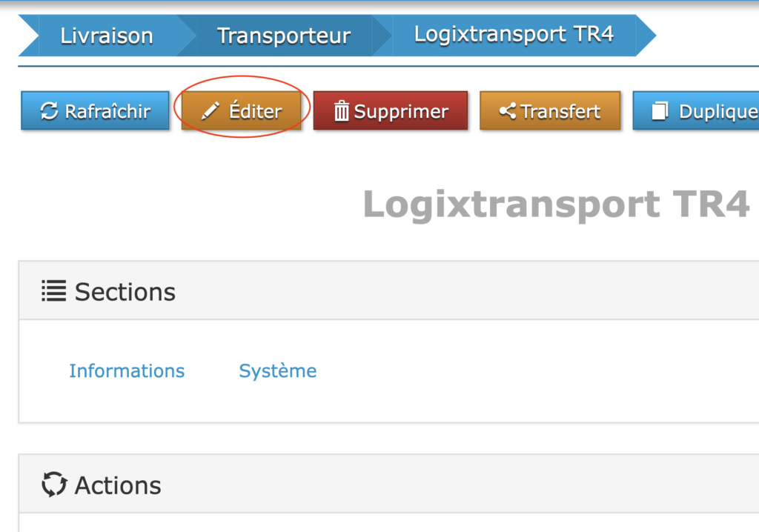Screen dimensions: 759x532
Task: Click the circular arrows icon beside Actions
Action: [x=53, y=485]
